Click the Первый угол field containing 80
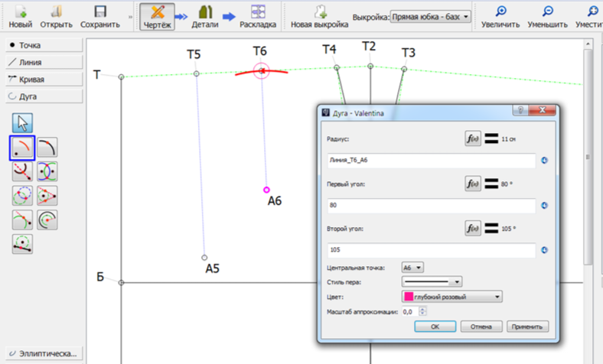Image resolution: width=603 pixels, height=364 pixels. [x=431, y=206]
